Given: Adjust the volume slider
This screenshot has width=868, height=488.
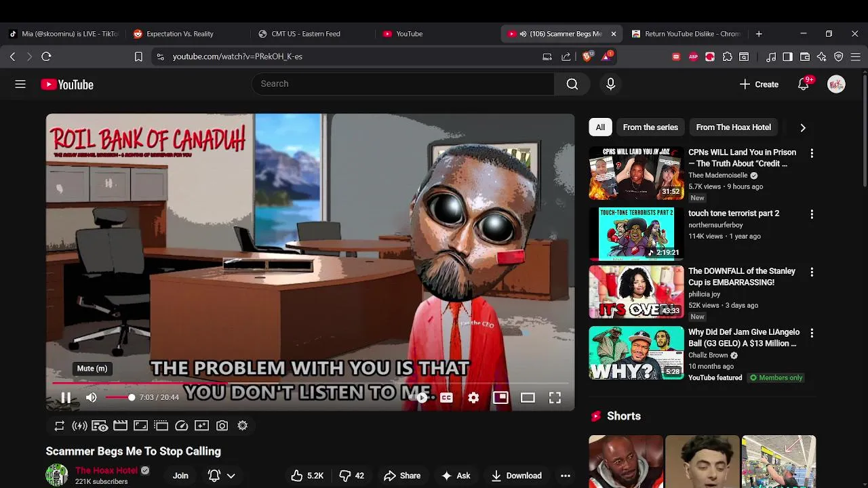Looking at the screenshot, I should (119, 398).
